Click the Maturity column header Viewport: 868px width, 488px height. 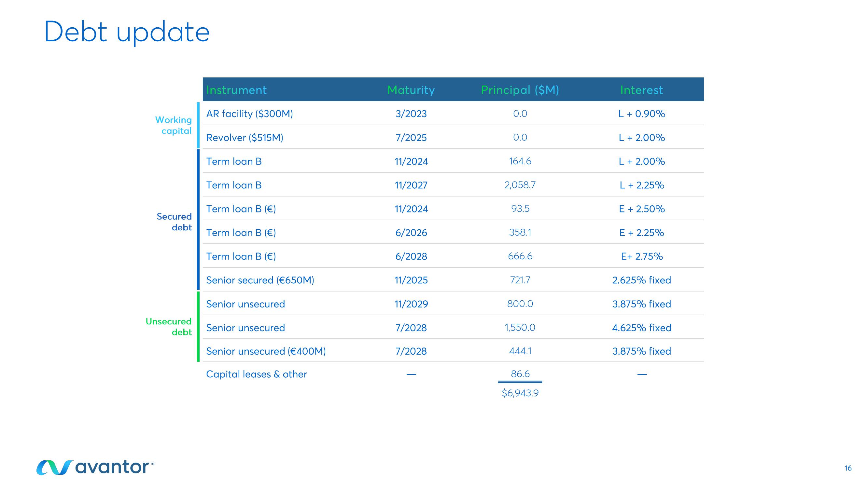pos(411,90)
